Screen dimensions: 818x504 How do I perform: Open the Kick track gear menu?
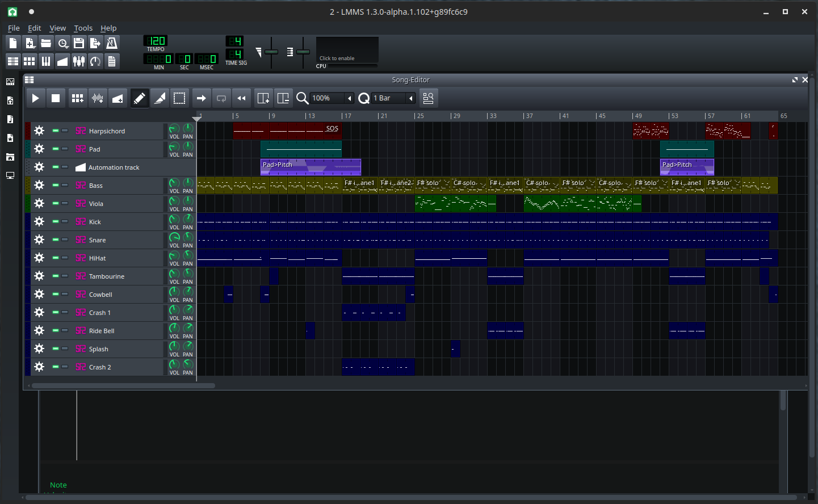[x=39, y=222]
